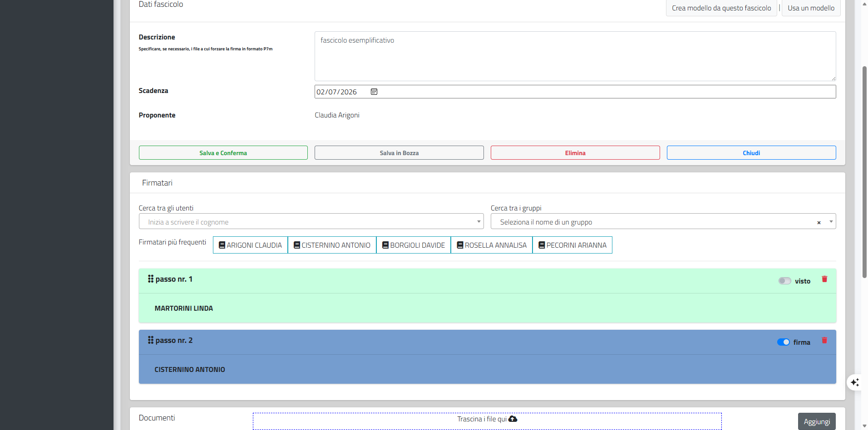Screen dimensions: 868x430
Task: Click the Descrizione text area
Action: [575, 56]
